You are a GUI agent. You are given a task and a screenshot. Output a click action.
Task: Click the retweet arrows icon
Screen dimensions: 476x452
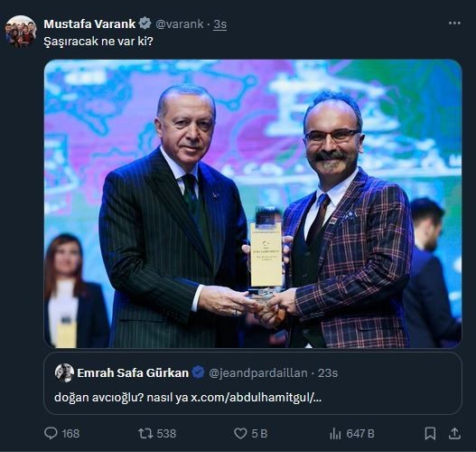click(145, 434)
